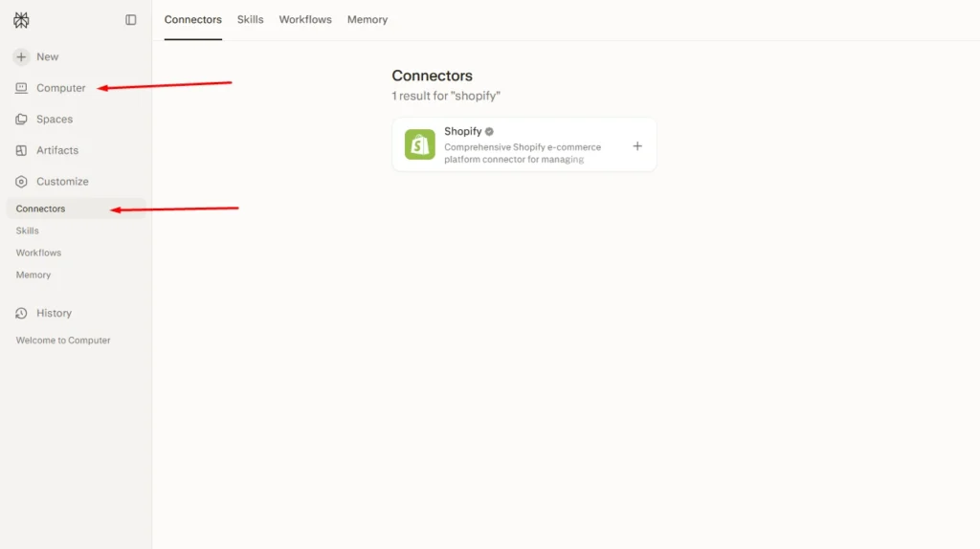Open the Memory top tab
The height and width of the screenshot is (549, 980).
367,20
